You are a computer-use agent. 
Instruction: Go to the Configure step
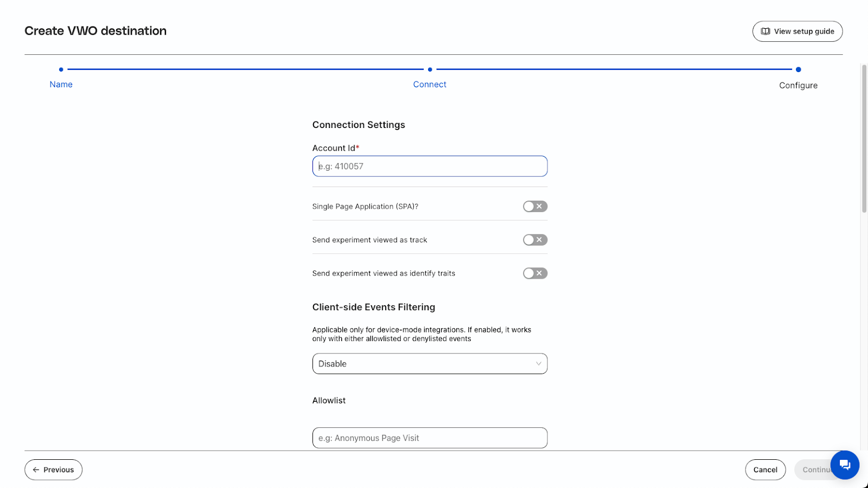click(x=798, y=85)
